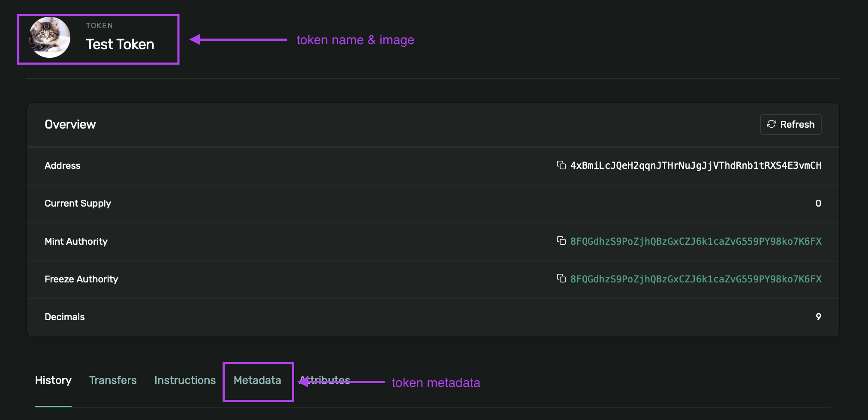Screen dimensions: 868x420
Task: Open the Mint Authority account link
Action: 696,241
